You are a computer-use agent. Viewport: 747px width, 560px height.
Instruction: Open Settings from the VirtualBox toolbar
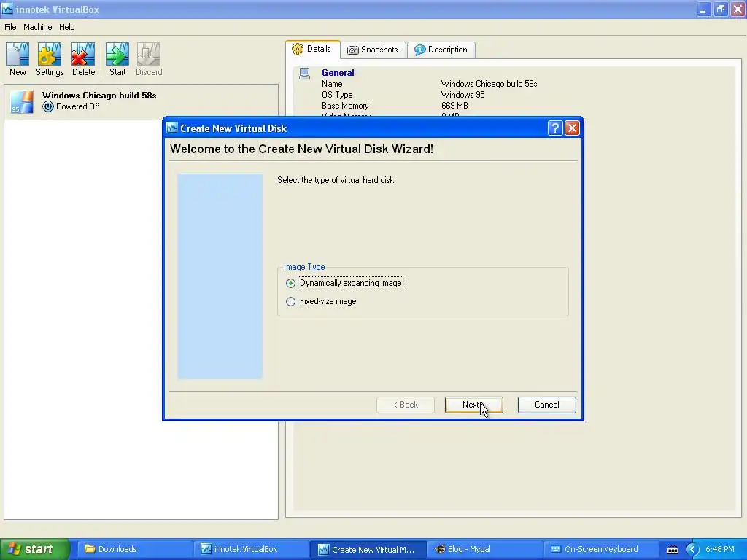coord(50,60)
